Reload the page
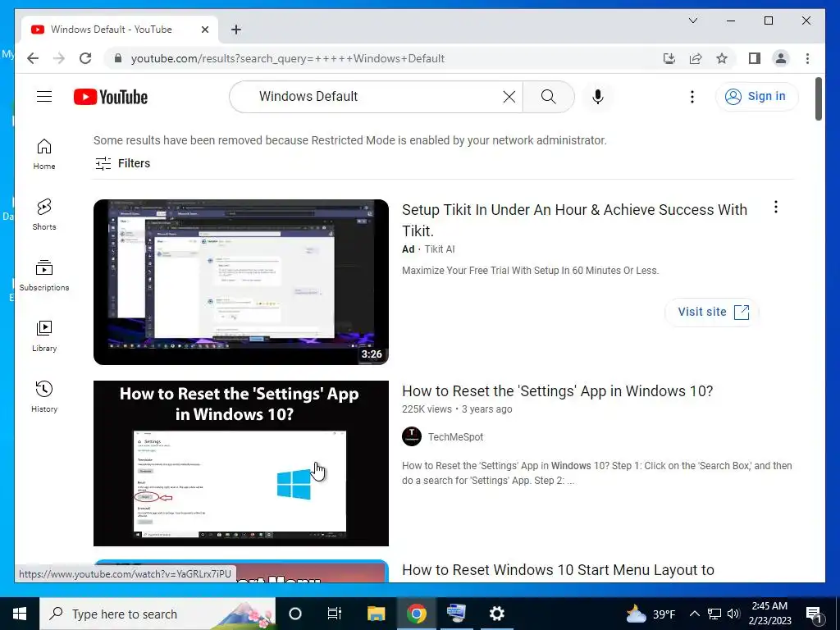 pyautogui.click(x=85, y=58)
